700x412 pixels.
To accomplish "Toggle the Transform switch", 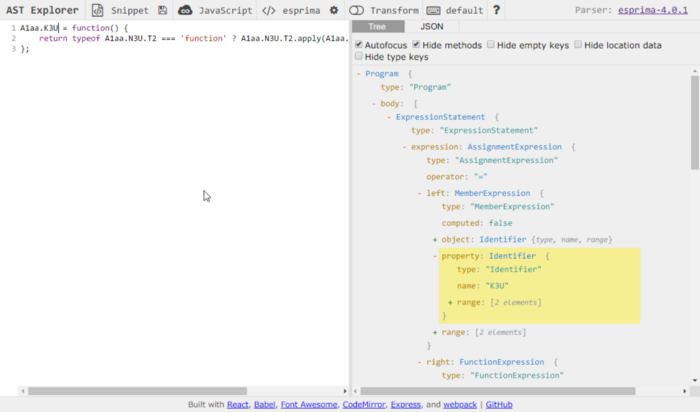I will point(356,10).
